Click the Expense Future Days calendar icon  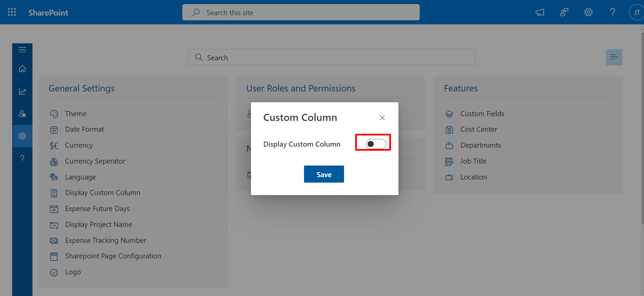coord(54,209)
